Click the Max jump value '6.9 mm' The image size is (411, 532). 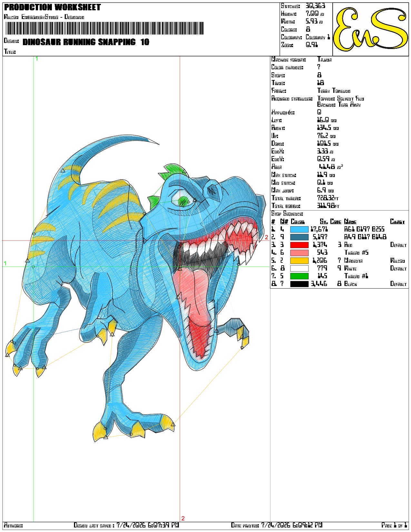[325, 190]
